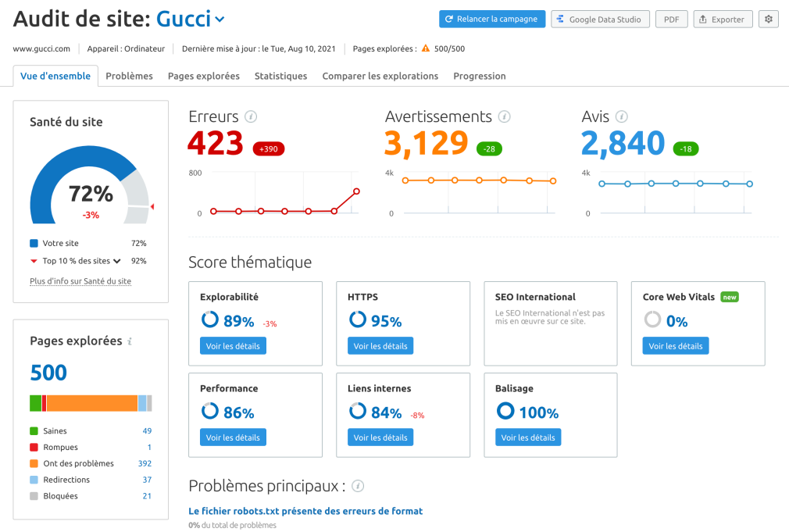This screenshot has height=532, width=789.
Task: Click the 423 errors number
Action: pyautogui.click(x=216, y=143)
